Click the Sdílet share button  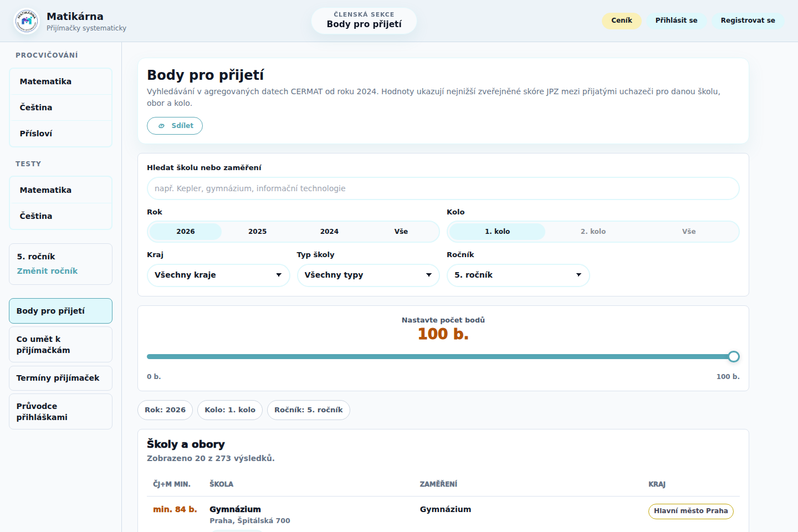(x=175, y=126)
